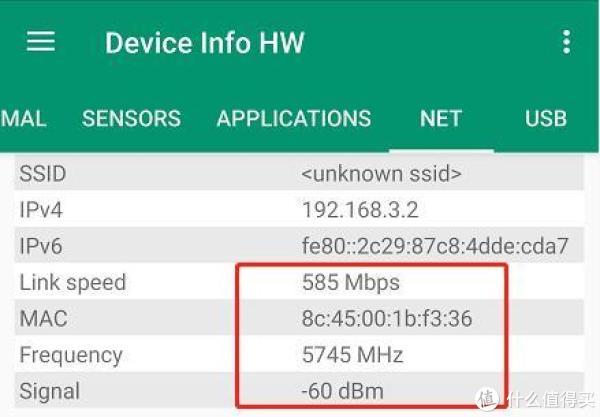Tap the Frequency row label

[71, 355]
